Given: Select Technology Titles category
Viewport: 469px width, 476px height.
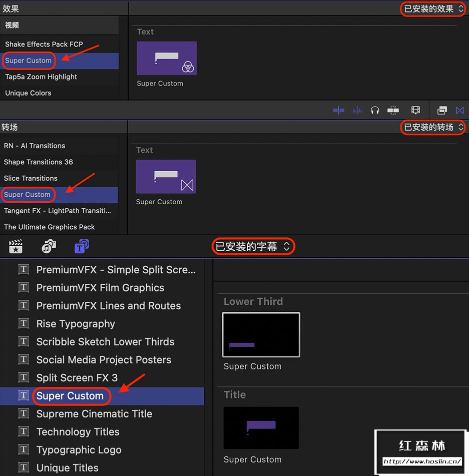Looking at the screenshot, I should click(102, 431).
